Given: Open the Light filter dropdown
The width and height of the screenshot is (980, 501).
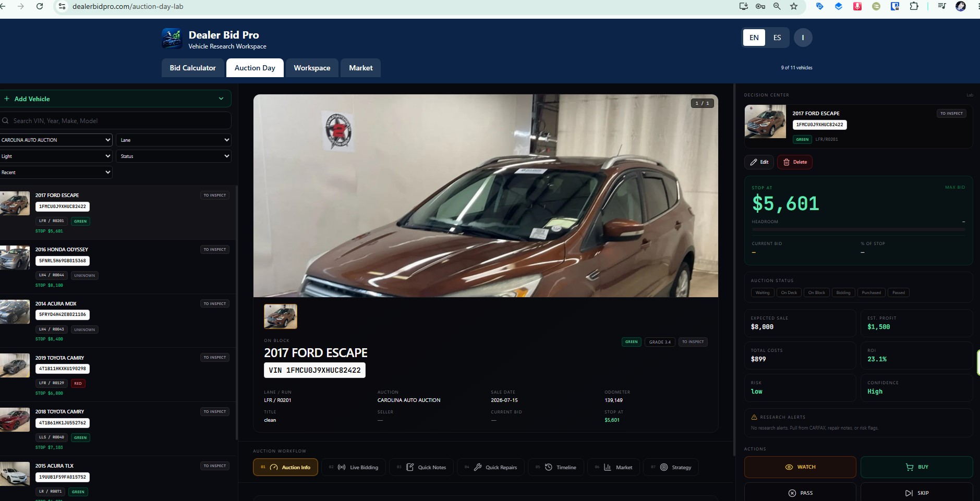Looking at the screenshot, I should [x=56, y=156].
